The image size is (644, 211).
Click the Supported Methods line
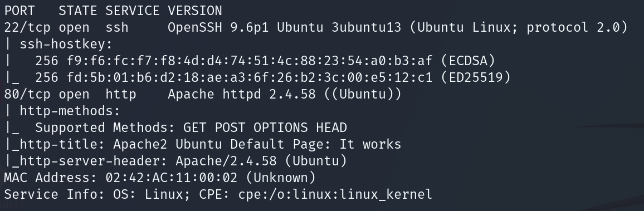[x=191, y=127]
